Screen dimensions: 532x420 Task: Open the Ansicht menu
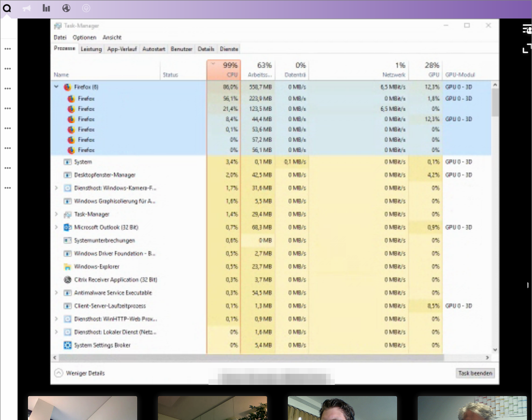tap(112, 37)
